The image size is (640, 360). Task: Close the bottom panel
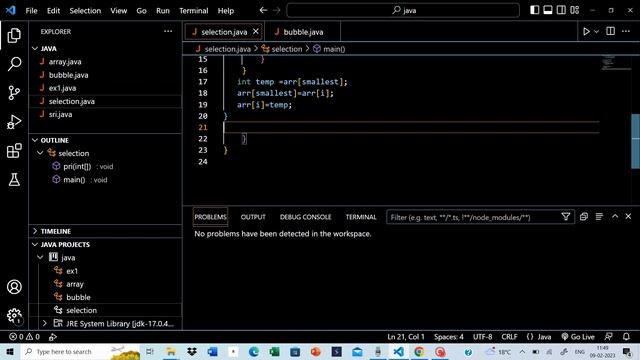pos(628,216)
